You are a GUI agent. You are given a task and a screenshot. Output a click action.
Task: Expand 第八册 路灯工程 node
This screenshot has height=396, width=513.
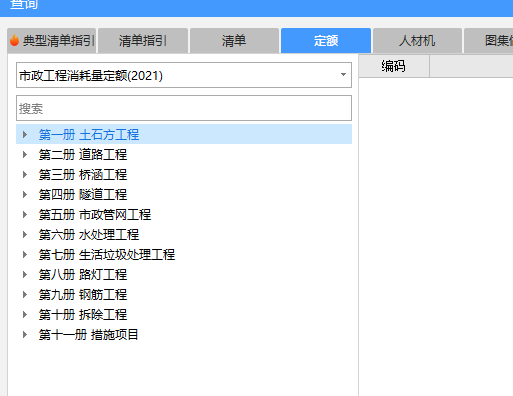click(x=25, y=274)
